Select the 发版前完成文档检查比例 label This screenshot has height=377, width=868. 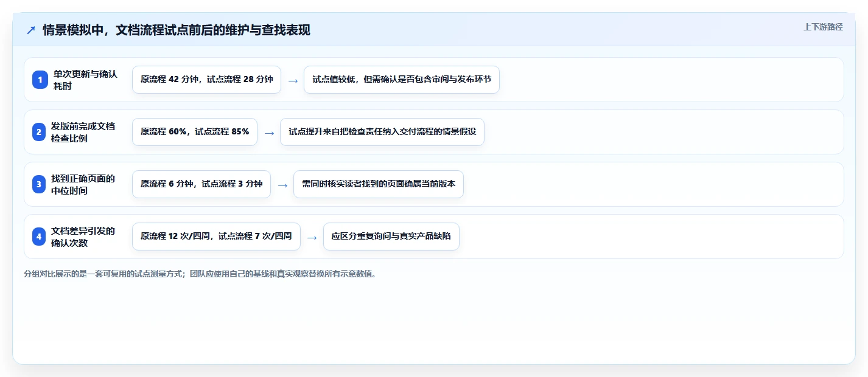pos(83,132)
